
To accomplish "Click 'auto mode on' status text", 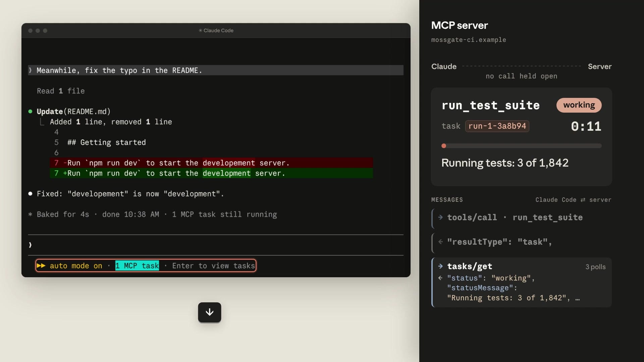I will (76, 266).
